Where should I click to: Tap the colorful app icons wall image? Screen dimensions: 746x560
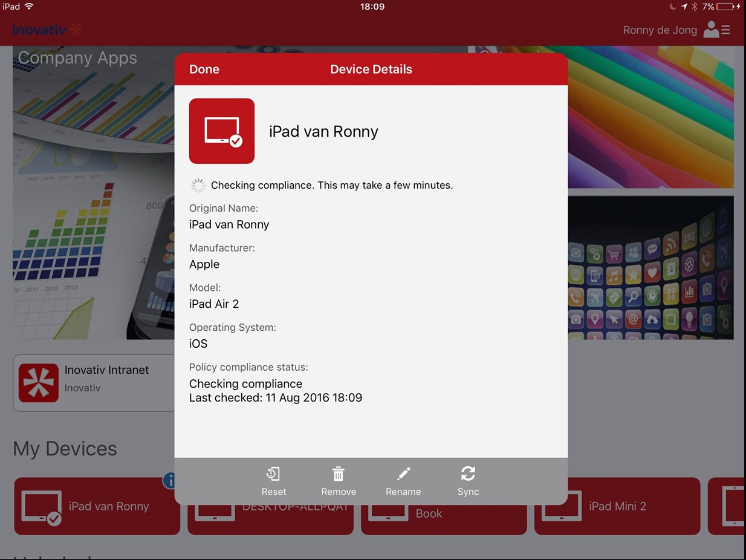pyautogui.click(x=650, y=268)
